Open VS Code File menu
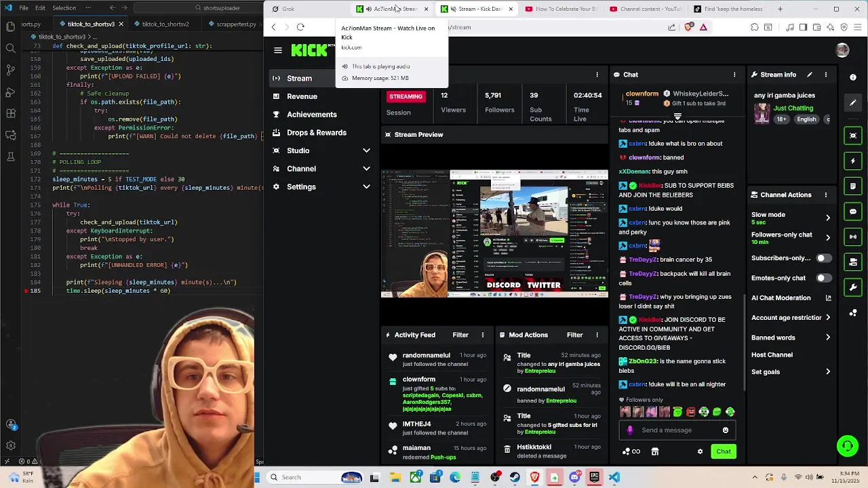Screen dimensions: 868x488 [24, 8]
